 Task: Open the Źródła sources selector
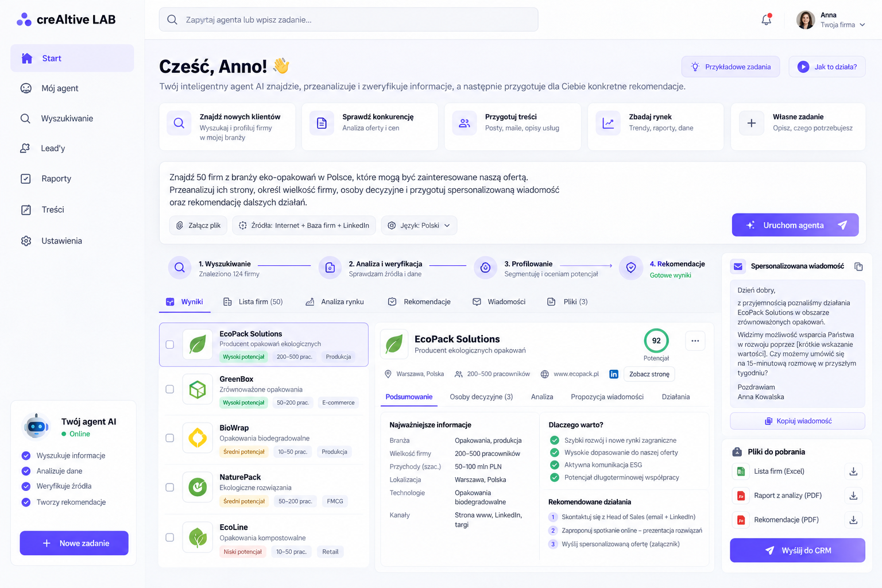coord(304,226)
